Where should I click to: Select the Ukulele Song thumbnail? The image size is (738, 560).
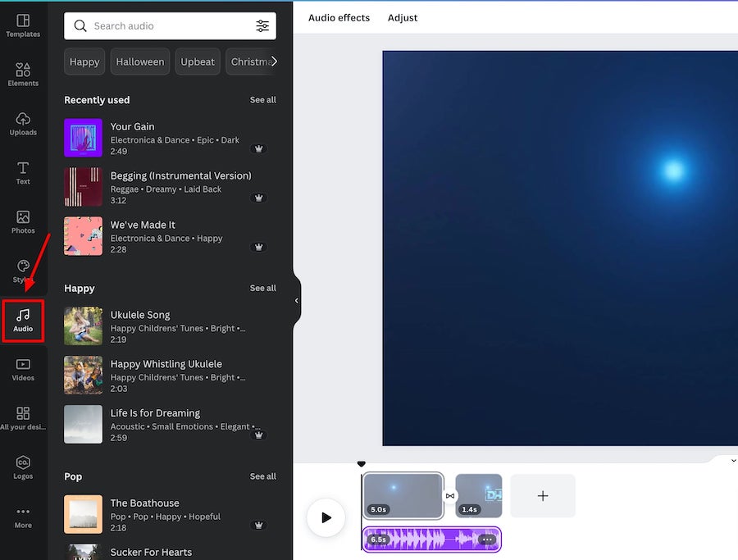84,326
